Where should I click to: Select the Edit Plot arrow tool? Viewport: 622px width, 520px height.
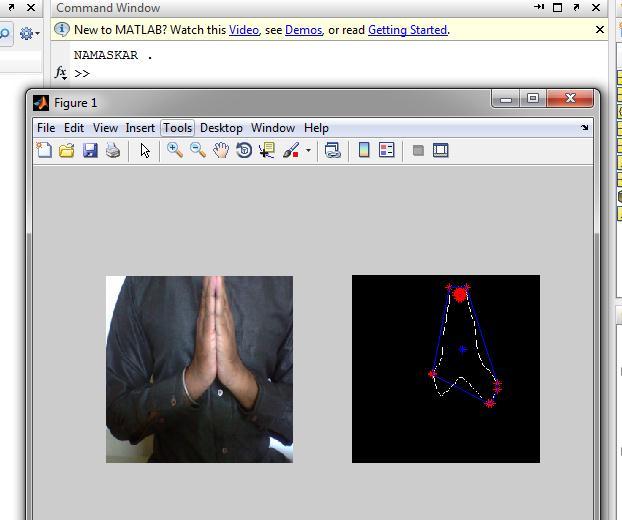[x=145, y=151]
